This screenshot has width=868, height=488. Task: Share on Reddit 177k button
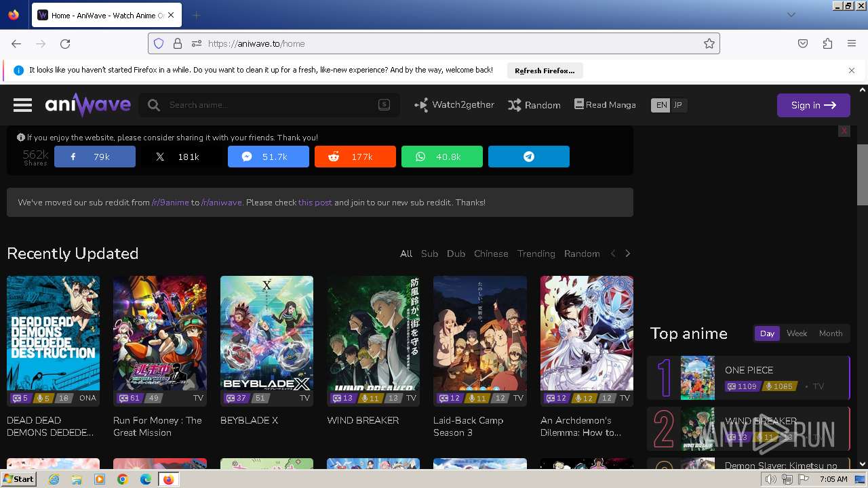pos(355,157)
